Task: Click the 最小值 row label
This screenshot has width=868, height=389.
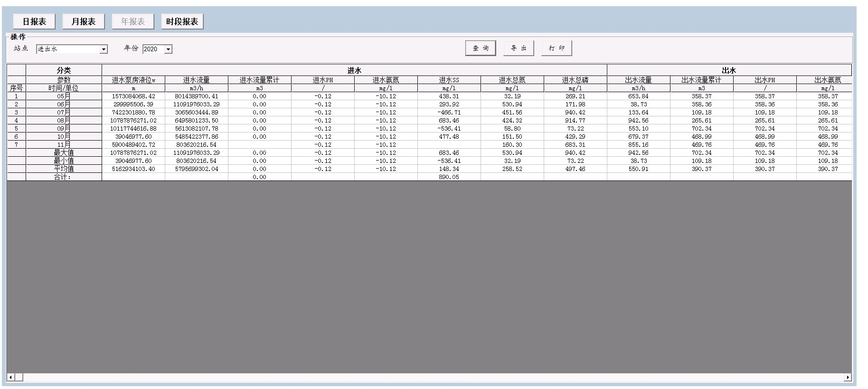Action: pyautogui.click(x=64, y=161)
